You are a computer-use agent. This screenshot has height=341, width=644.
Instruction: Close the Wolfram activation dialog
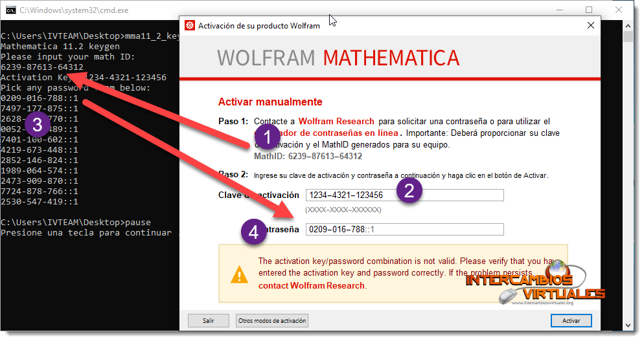click(591, 25)
